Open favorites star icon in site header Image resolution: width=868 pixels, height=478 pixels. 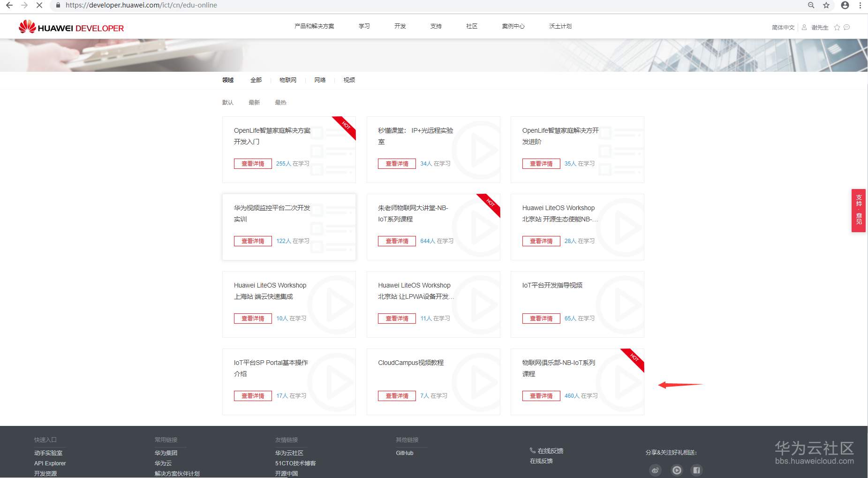[837, 27]
